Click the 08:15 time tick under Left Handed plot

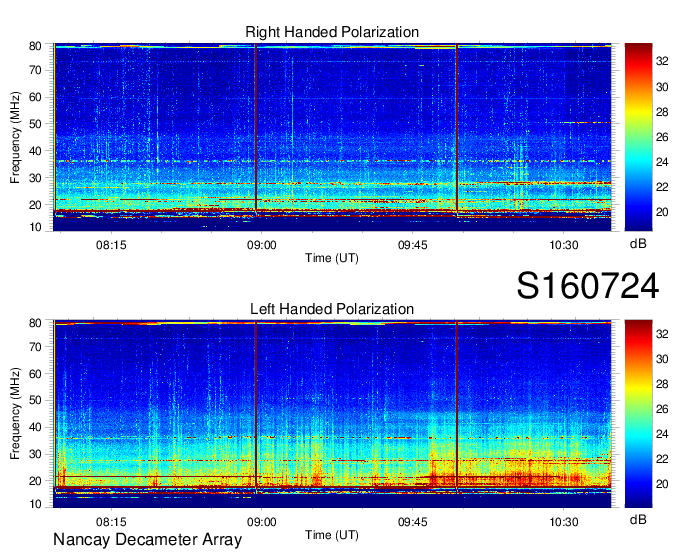click(111, 522)
